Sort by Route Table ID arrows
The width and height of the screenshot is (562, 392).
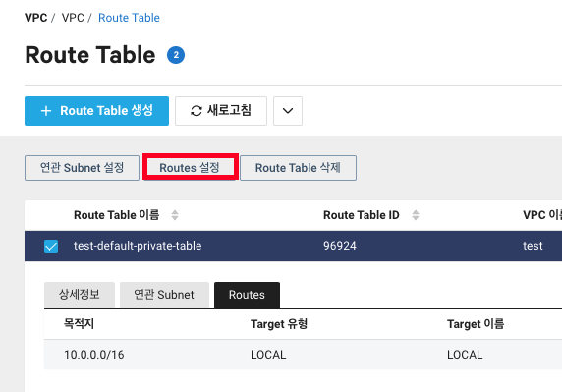416,215
